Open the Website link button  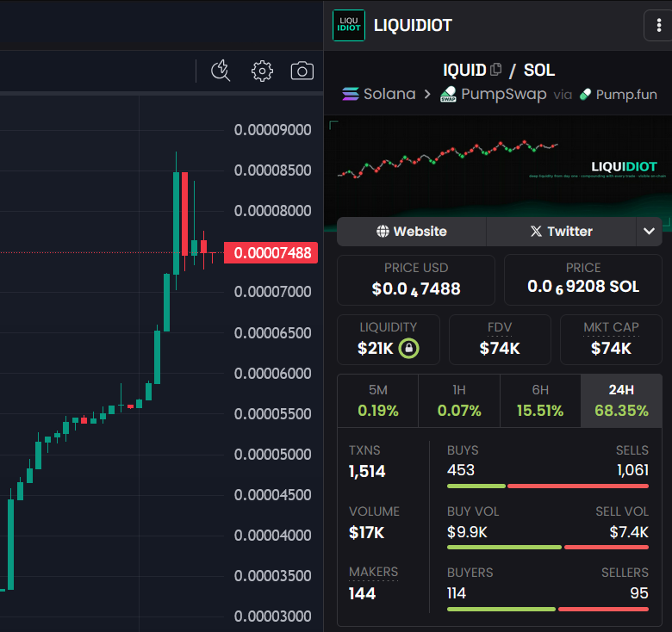412,232
